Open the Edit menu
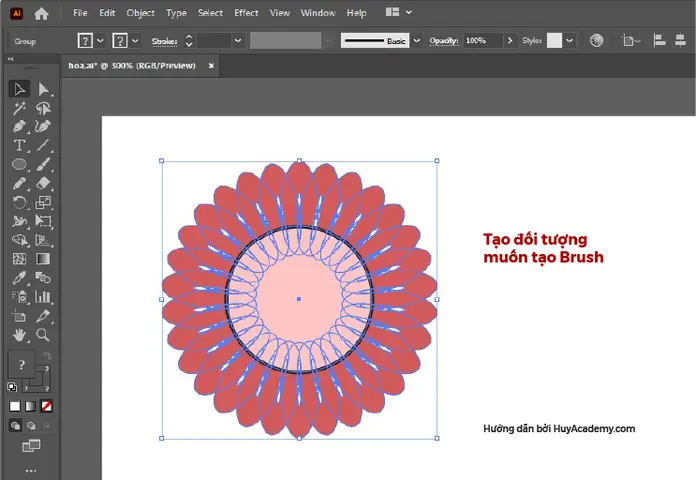The width and height of the screenshot is (696, 480). coord(107,13)
